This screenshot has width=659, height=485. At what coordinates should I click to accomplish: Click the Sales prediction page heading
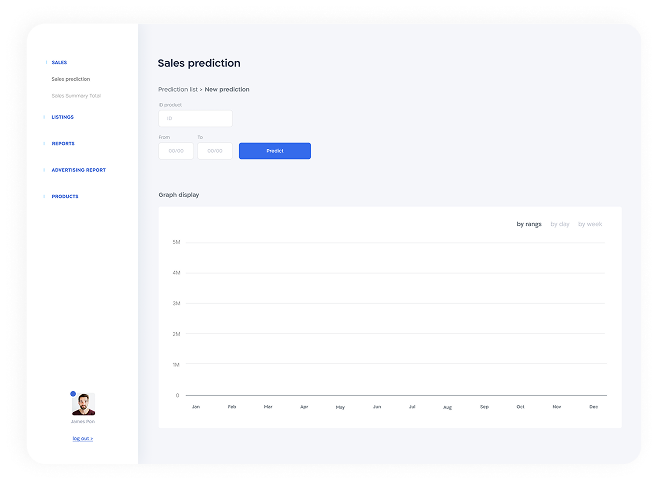199,63
